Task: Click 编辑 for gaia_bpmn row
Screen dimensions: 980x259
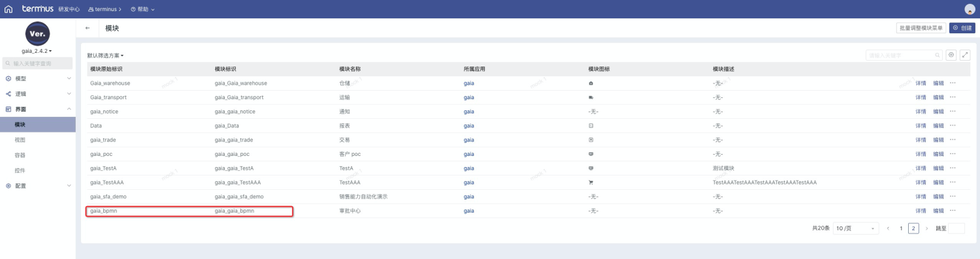Action: pyautogui.click(x=938, y=211)
